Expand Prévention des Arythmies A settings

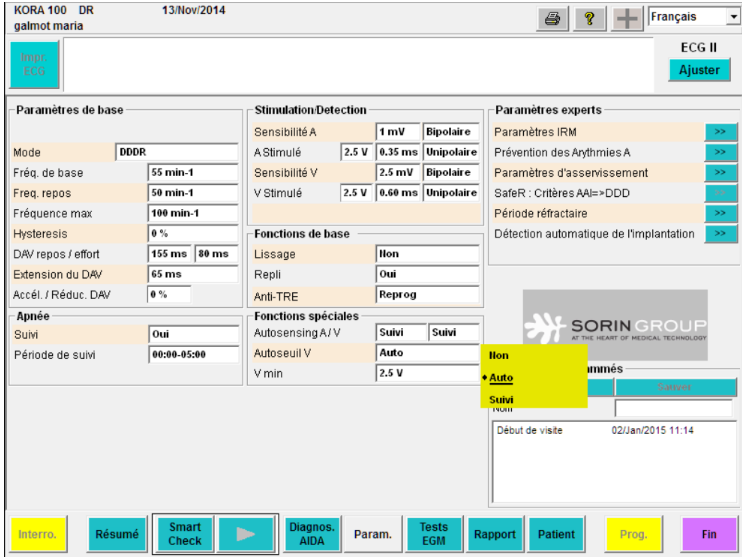coord(720,152)
